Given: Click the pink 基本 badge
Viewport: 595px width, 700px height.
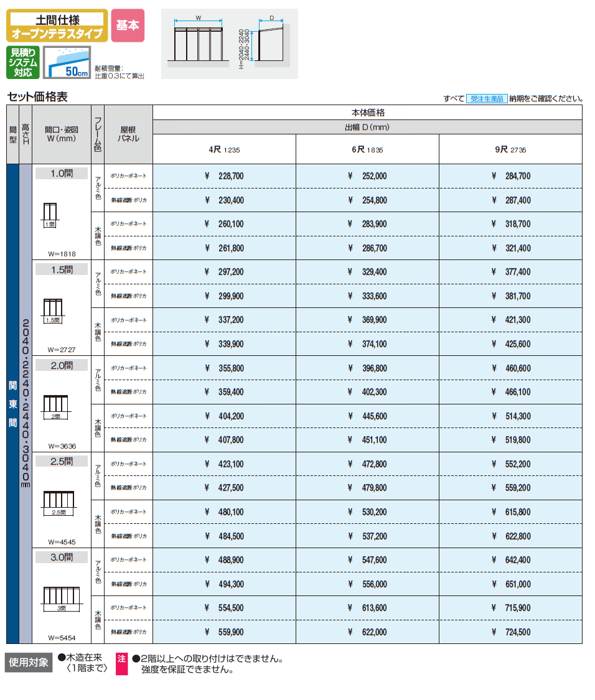Looking at the screenshot, I should point(128,26).
